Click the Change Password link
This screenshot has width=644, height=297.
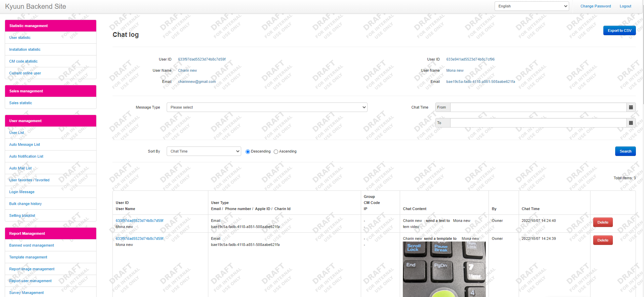pyautogui.click(x=595, y=6)
